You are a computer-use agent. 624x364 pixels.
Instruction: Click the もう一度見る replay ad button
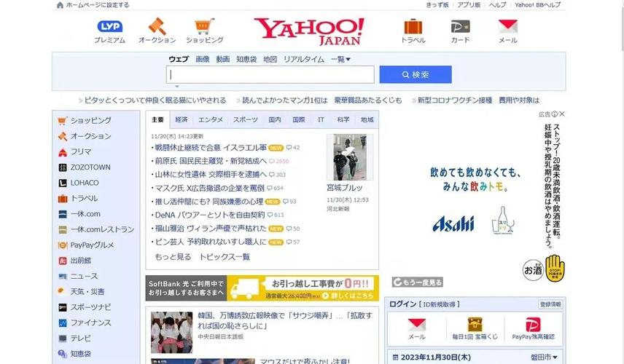pyautogui.click(x=418, y=282)
